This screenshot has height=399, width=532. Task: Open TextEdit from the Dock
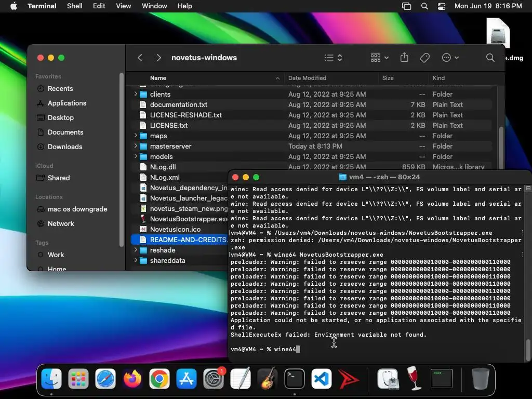[x=240, y=379]
